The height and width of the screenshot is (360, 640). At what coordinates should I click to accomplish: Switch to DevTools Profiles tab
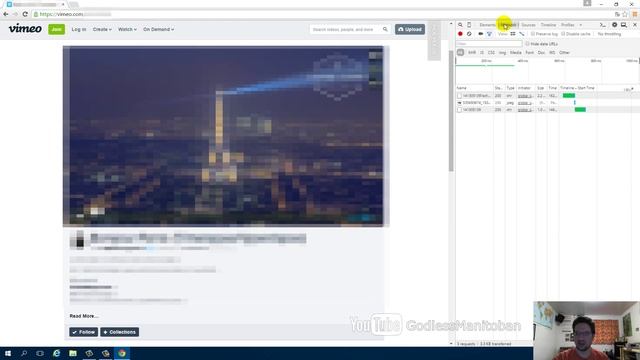pyautogui.click(x=567, y=25)
